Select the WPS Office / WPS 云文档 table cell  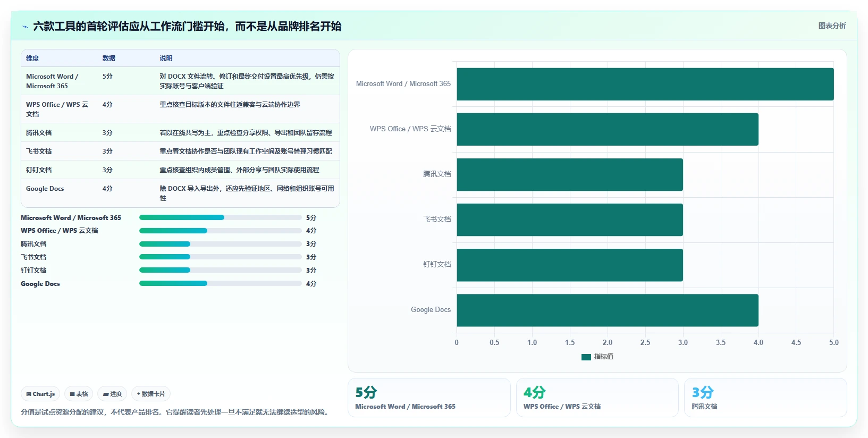58,109
